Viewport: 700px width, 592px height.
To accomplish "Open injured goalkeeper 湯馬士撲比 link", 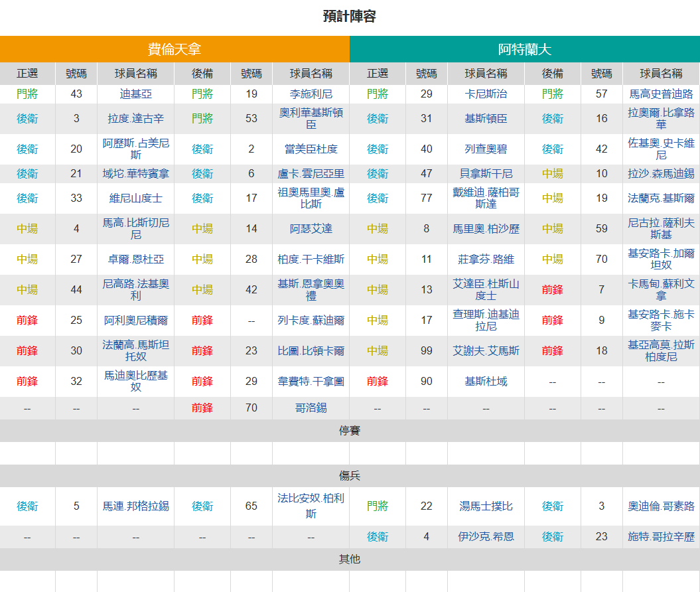I will tap(486, 506).
